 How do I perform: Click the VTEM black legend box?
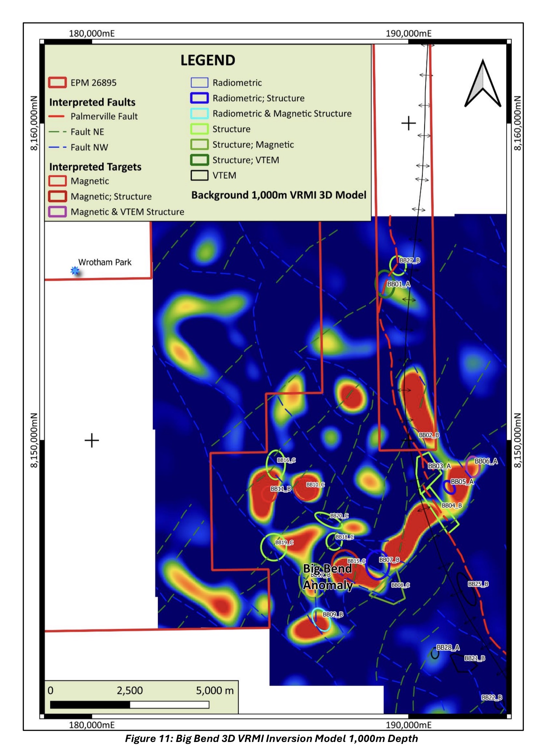[x=199, y=175]
